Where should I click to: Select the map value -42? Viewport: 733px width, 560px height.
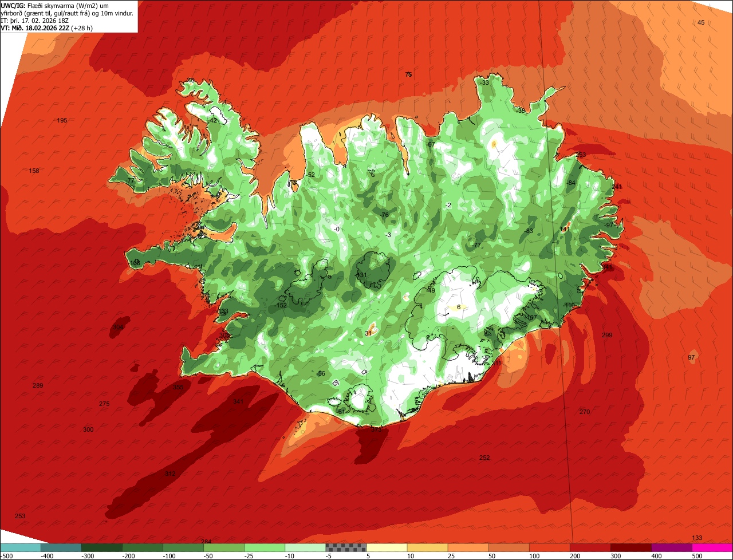pyautogui.click(x=212, y=120)
